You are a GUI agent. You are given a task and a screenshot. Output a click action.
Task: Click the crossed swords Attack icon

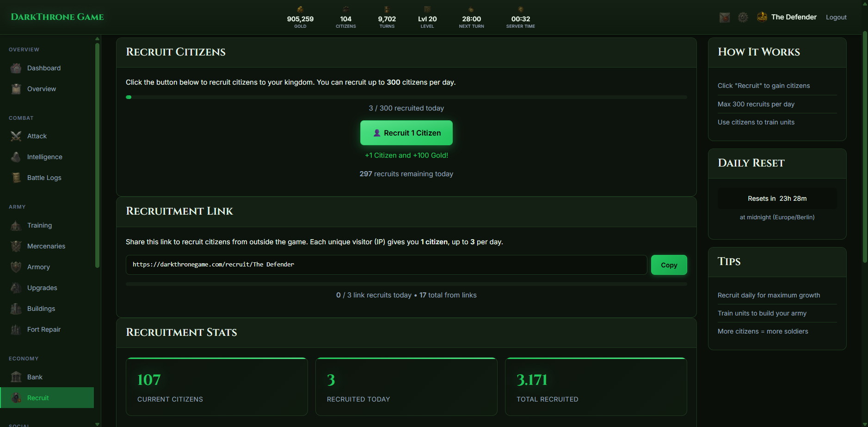[16, 136]
